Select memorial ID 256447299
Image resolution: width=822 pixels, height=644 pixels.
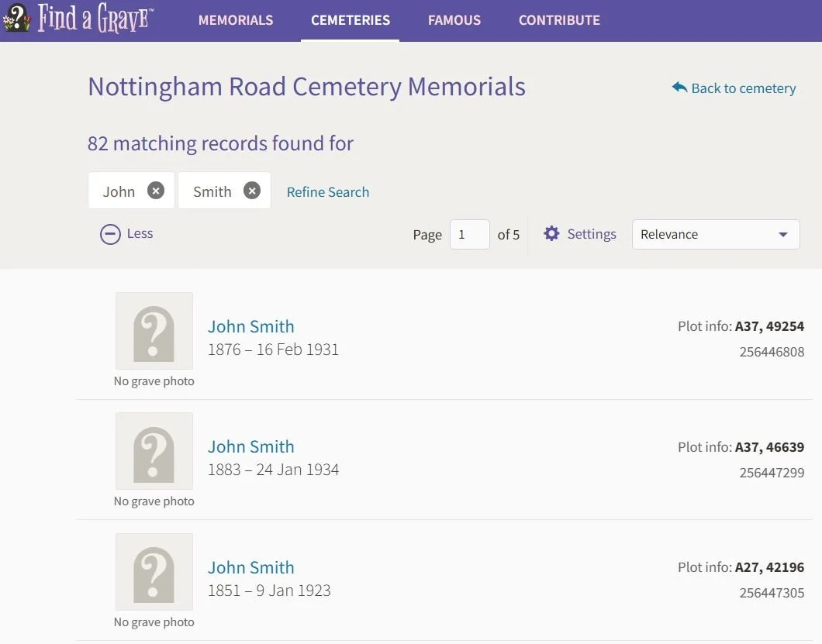772,473
